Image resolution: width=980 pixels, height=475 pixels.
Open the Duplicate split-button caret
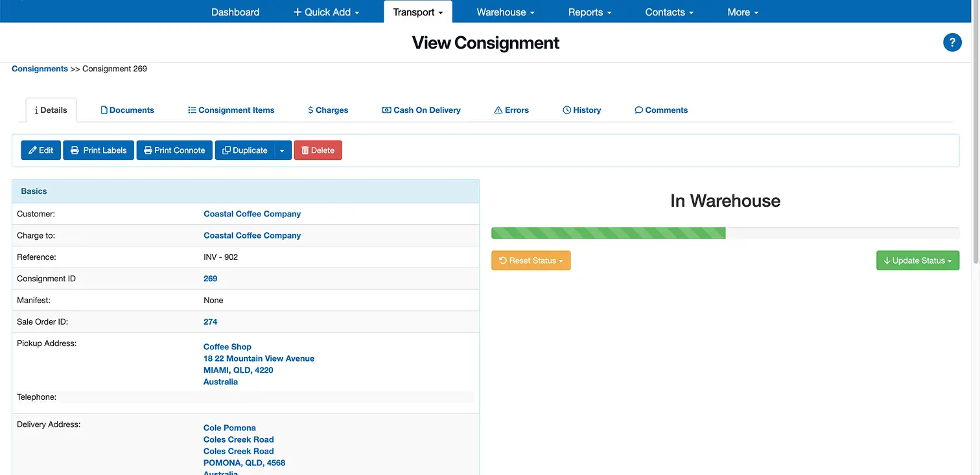pos(282,150)
